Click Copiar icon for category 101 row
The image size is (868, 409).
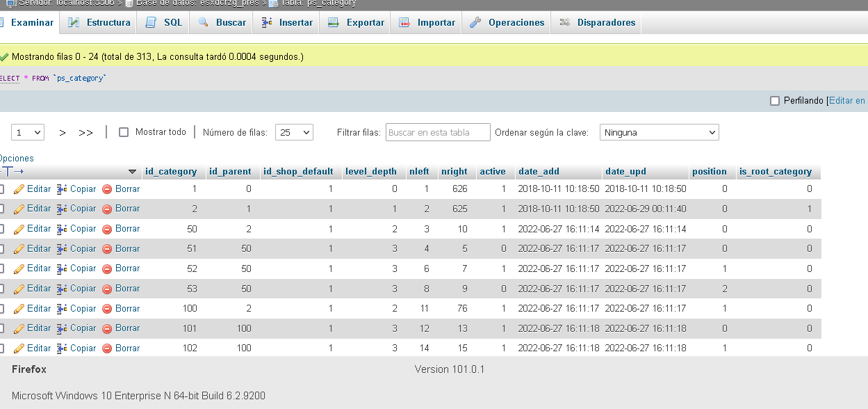coord(61,328)
